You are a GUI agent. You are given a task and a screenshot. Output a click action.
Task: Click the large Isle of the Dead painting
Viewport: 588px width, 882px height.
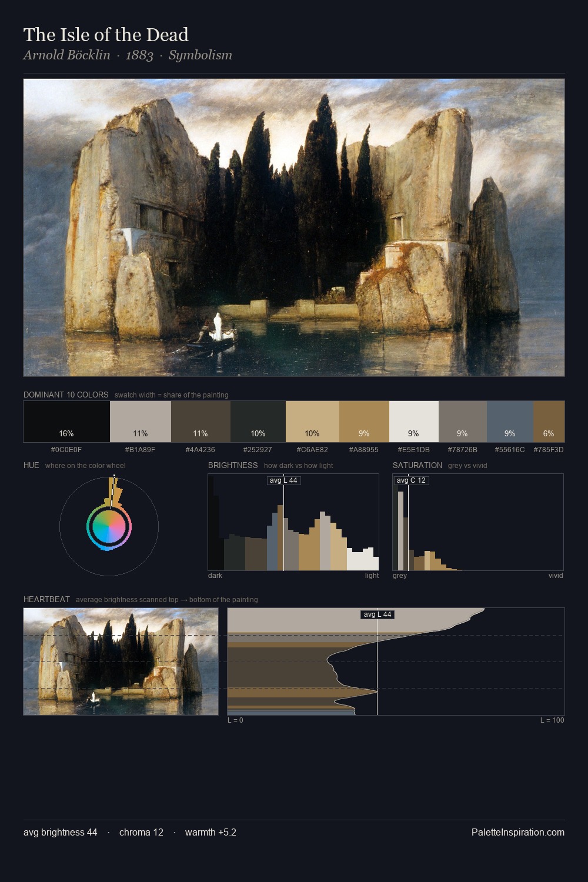point(294,228)
